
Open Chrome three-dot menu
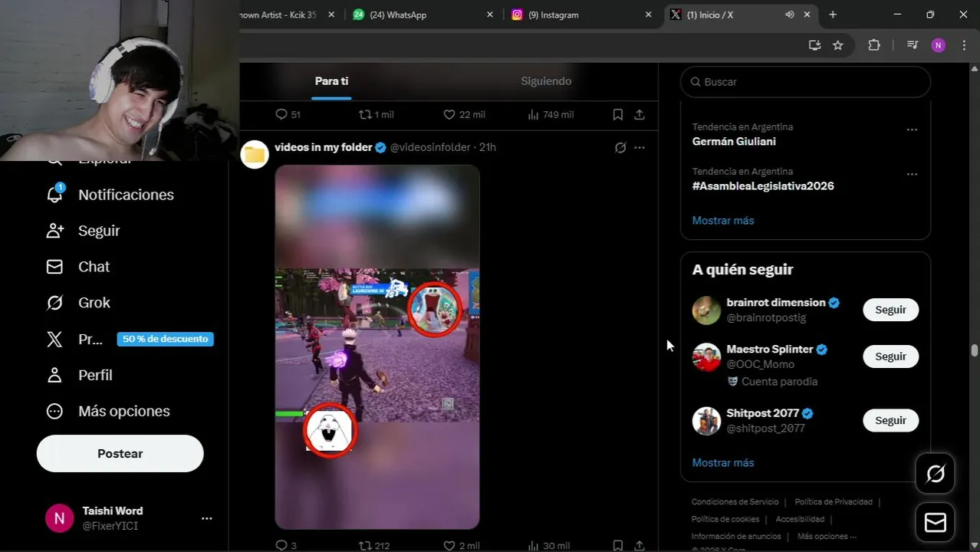pyautogui.click(x=964, y=45)
